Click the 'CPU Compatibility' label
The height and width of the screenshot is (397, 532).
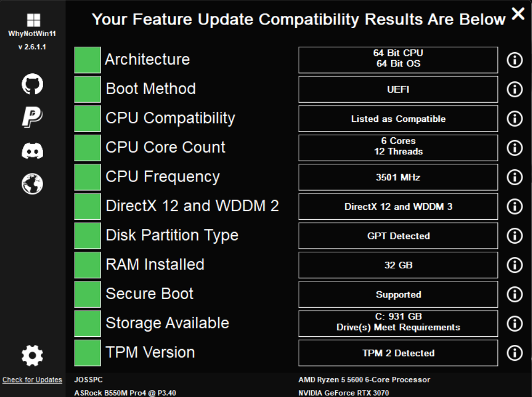click(x=170, y=119)
